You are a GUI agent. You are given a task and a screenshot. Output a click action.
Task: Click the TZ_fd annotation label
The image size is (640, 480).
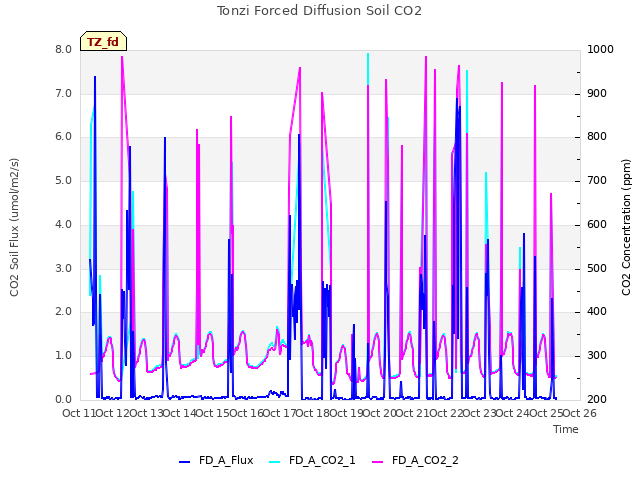tap(103, 42)
